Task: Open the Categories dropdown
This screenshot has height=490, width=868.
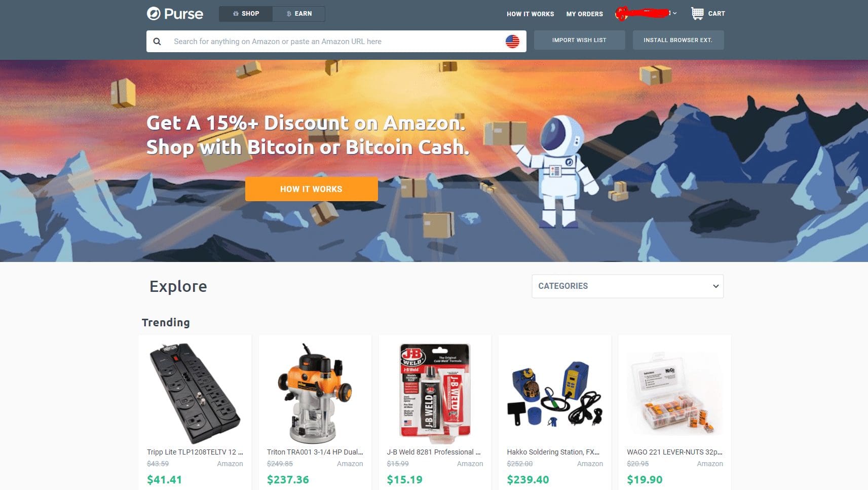Action: [x=627, y=286]
